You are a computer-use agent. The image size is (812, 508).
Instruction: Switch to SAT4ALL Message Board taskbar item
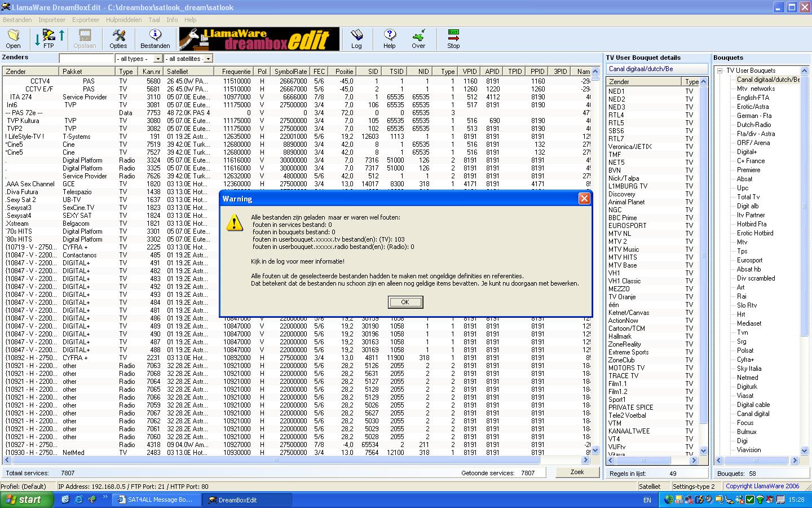(157, 500)
